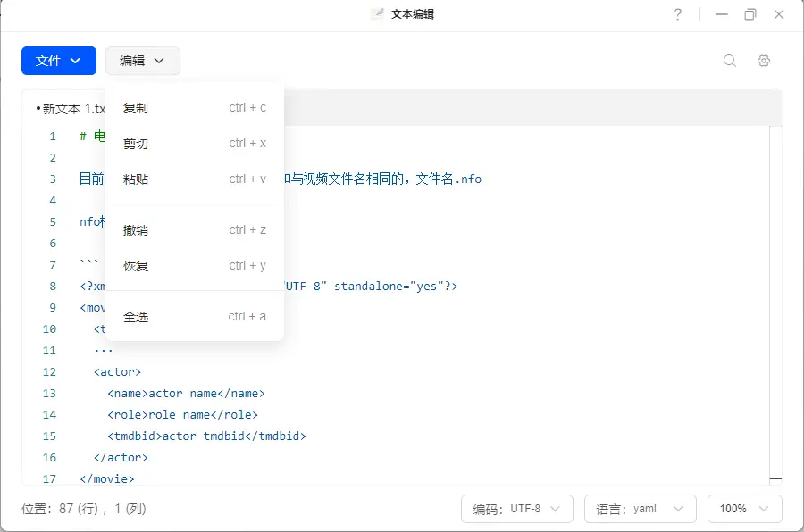This screenshot has width=804, height=532.
Task: Click the editor vertical scrollbar thumb
Action: click(775, 478)
